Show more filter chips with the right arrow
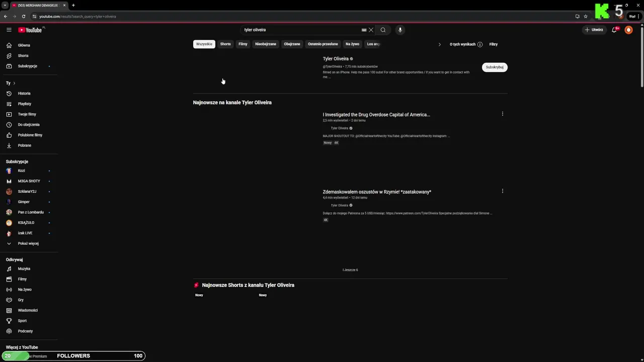Viewport: 644px width, 362px height. [x=439, y=44]
